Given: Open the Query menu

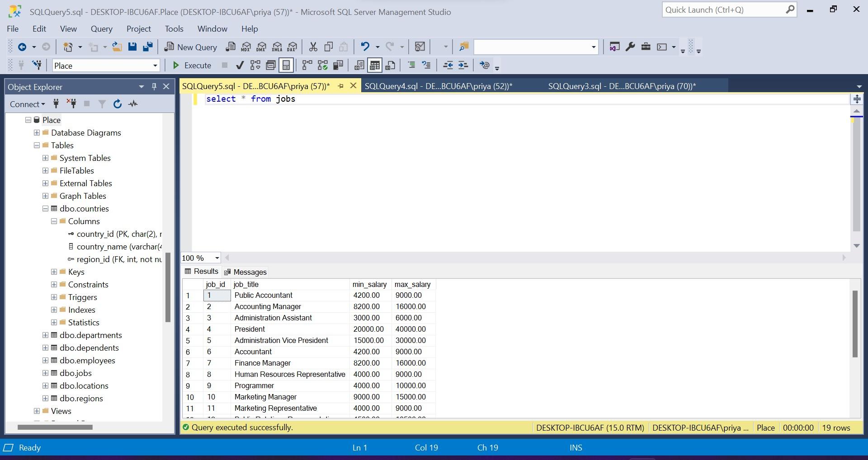Looking at the screenshot, I should coord(101,29).
